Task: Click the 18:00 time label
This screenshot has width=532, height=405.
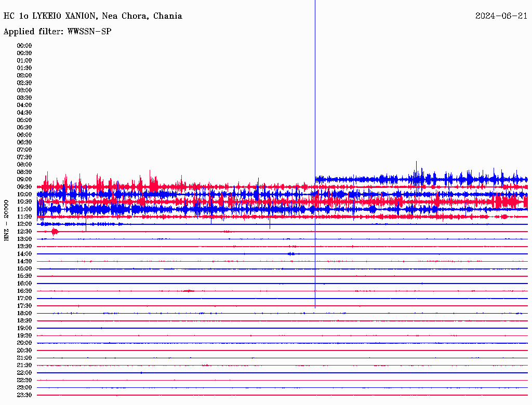Action: click(24, 313)
